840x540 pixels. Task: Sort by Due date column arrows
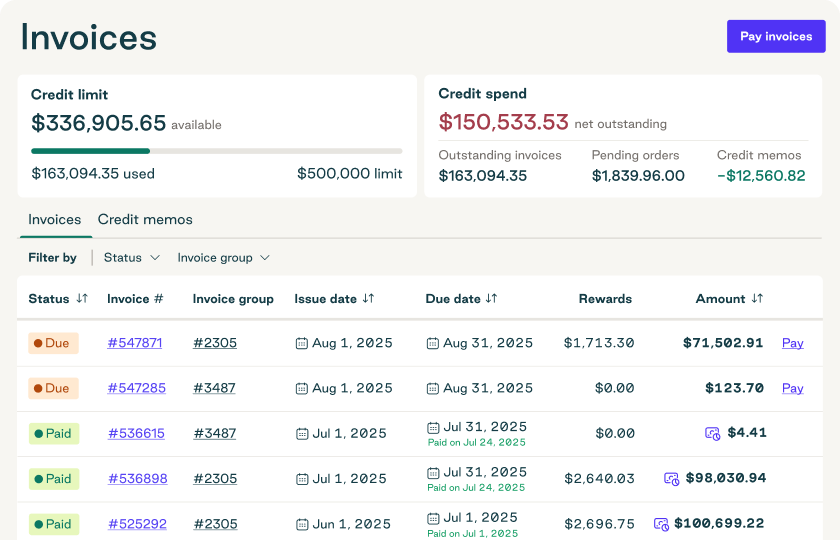(x=491, y=298)
